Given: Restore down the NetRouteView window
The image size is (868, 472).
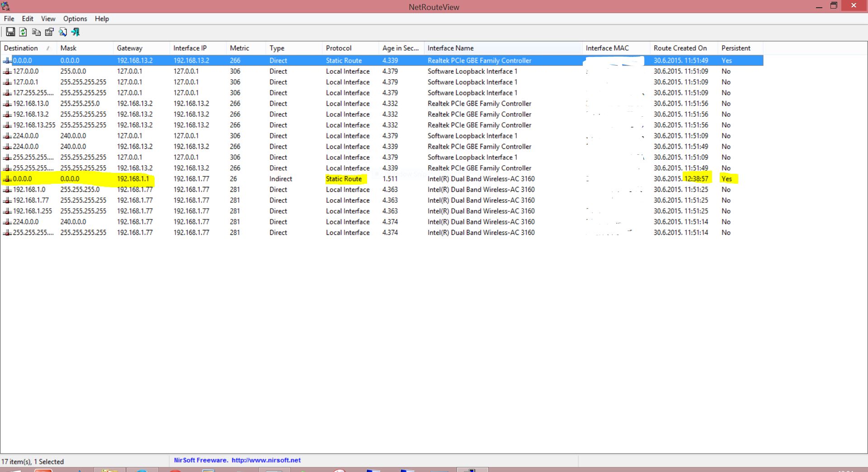Looking at the screenshot, I should point(834,6).
